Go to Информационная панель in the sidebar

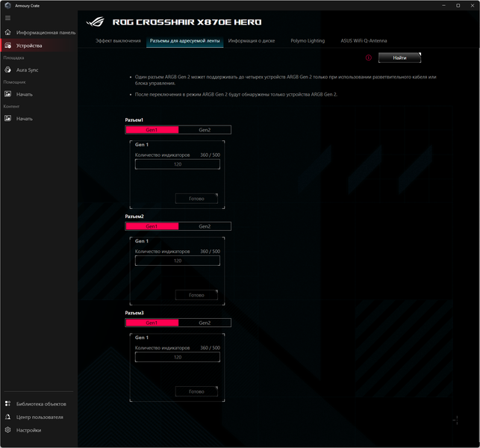(x=39, y=32)
